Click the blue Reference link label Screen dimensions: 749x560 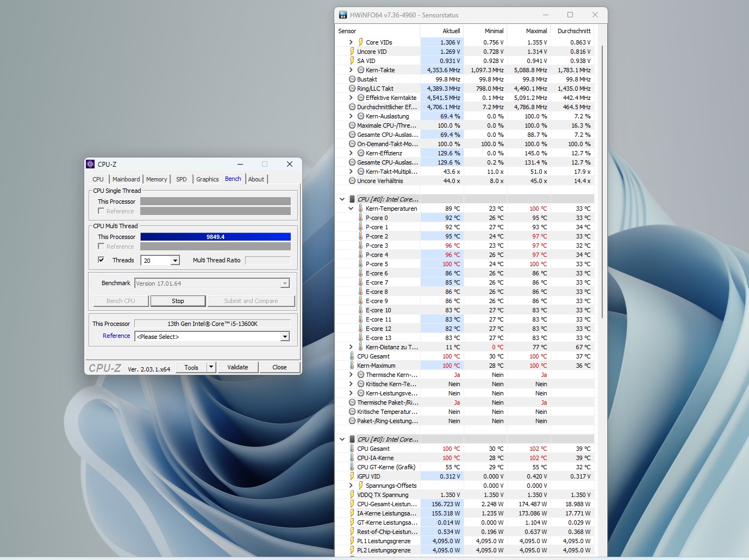(116, 336)
